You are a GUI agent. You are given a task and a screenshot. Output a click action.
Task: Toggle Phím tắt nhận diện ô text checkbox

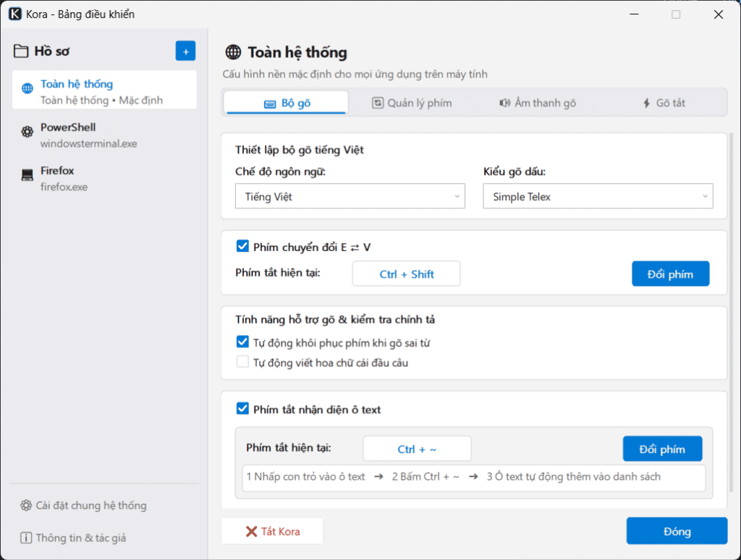coord(242,408)
